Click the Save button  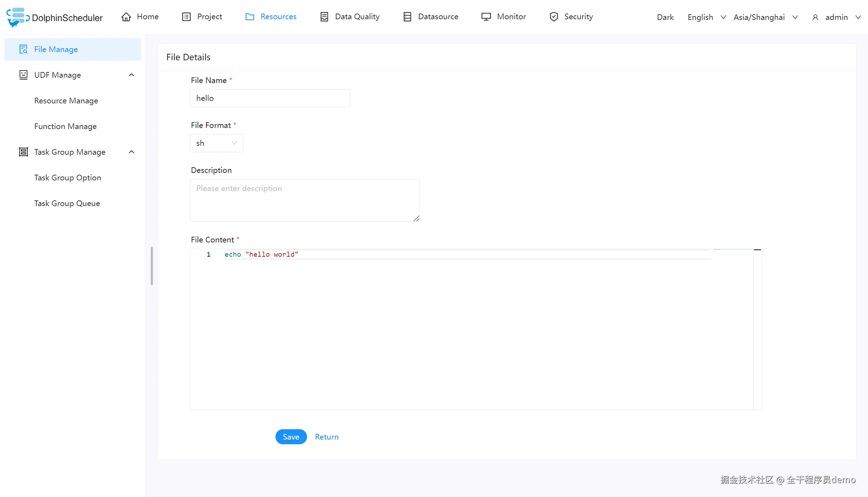pyautogui.click(x=291, y=437)
